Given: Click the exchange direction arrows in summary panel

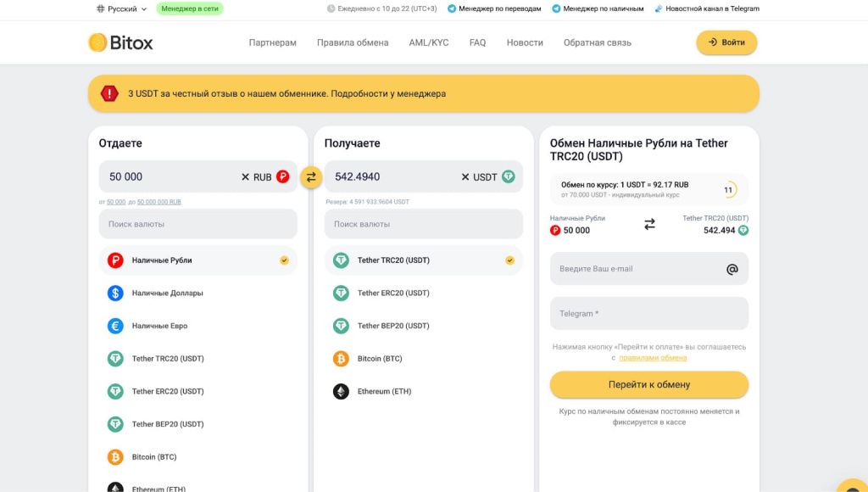Looking at the screenshot, I should pyautogui.click(x=649, y=225).
